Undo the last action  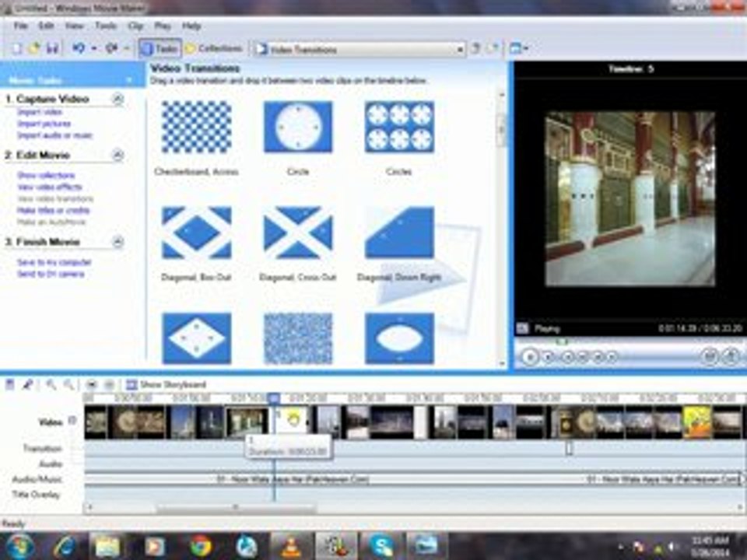click(x=79, y=48)
